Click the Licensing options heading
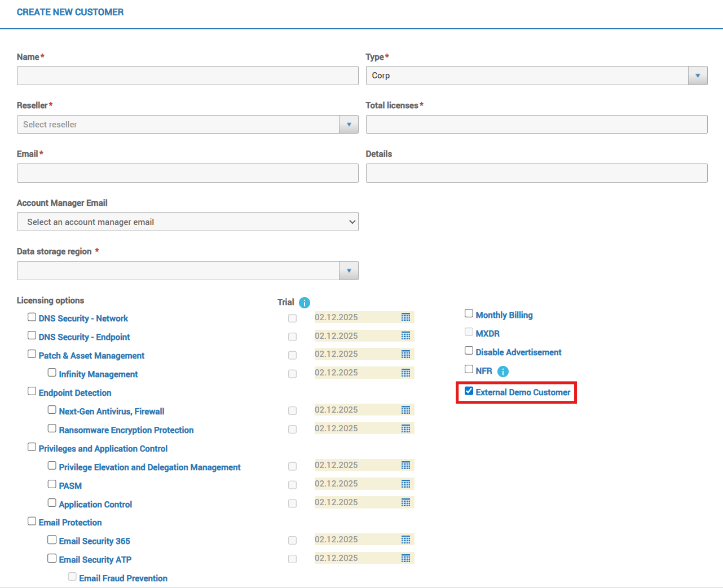This screenshot has width=723, height=588. click(x=51, y=300)
